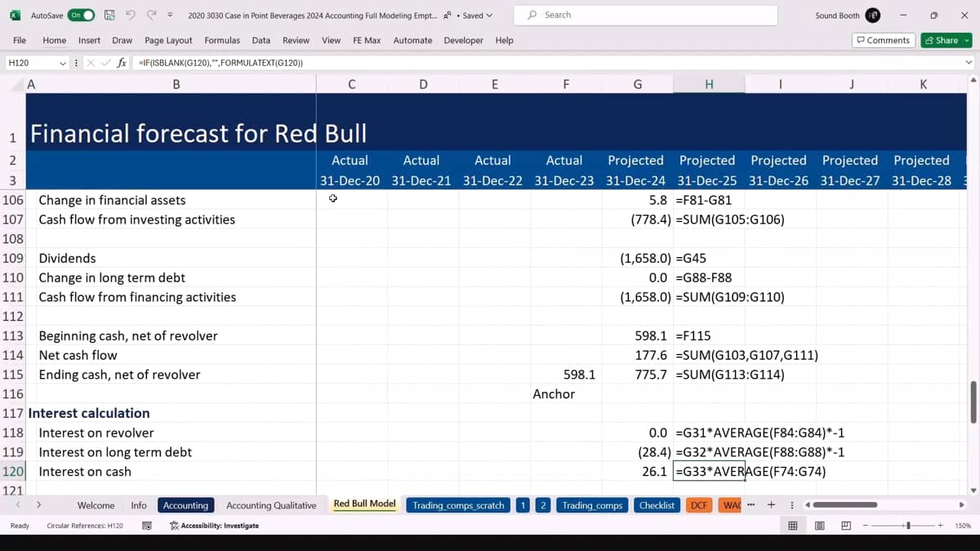Select row 107 header
Viewport: 980px width, 551px height.
[13, 220]
